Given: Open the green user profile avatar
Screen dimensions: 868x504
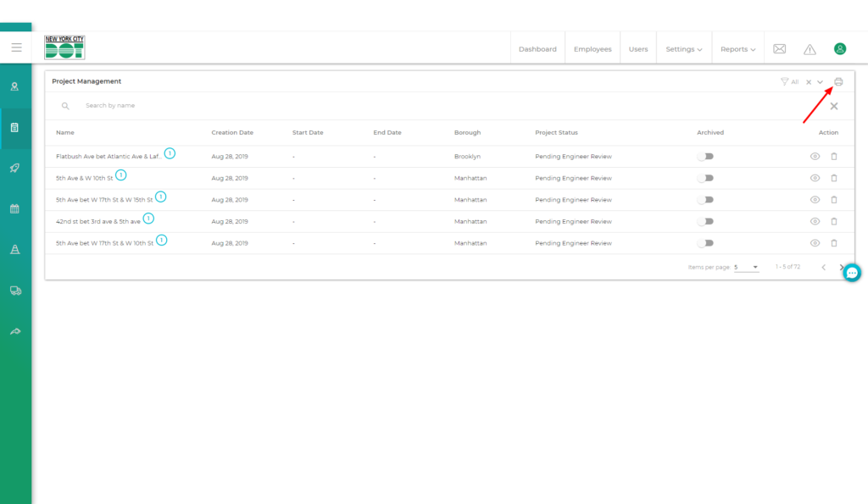Looking at the screenshot, I should click(x=840, y=49).
